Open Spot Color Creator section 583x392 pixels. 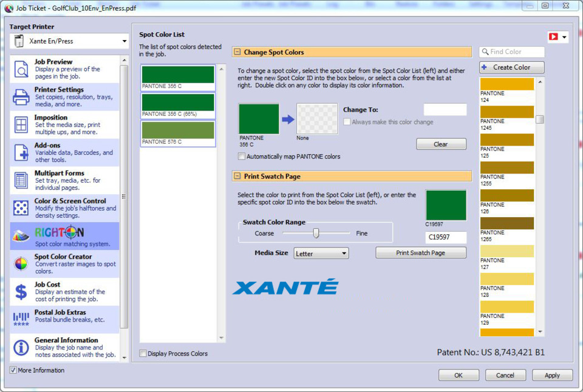coord(65,264)
